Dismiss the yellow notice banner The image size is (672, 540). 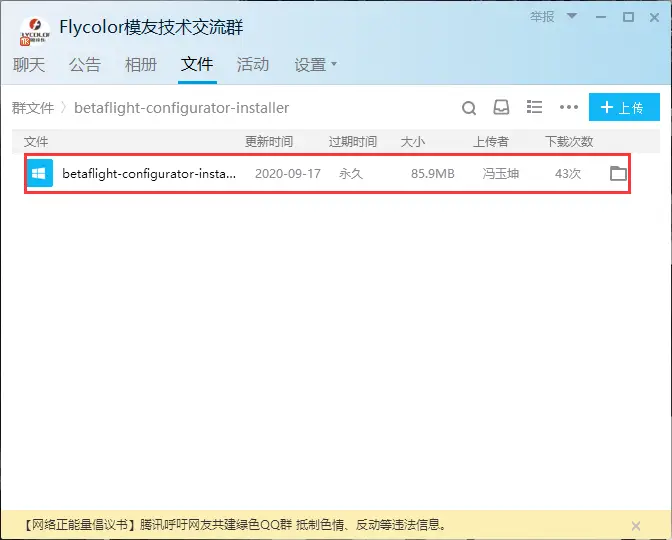[636, 525]
